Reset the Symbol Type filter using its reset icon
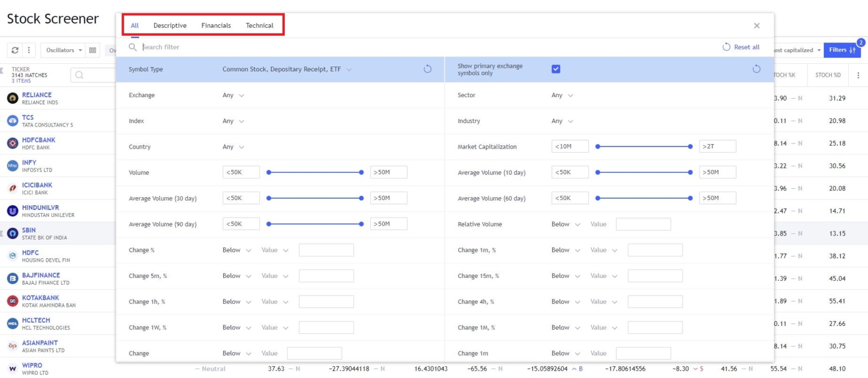868x378 pixels. tap(427, 69)
